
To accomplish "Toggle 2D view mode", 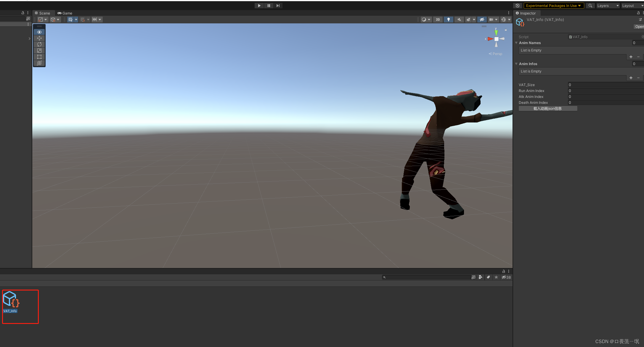I will (x=438, y=20).
